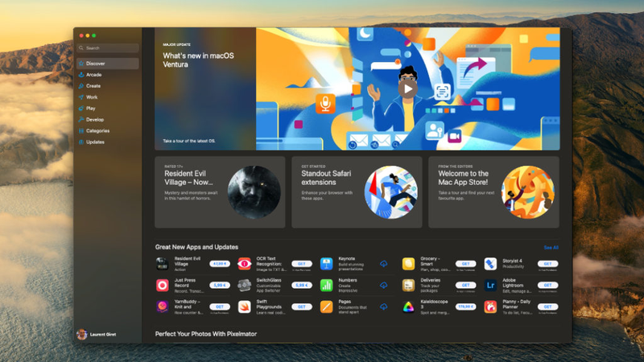
Task: Open the YarnBuddy app icon
Action: [163, 306]
